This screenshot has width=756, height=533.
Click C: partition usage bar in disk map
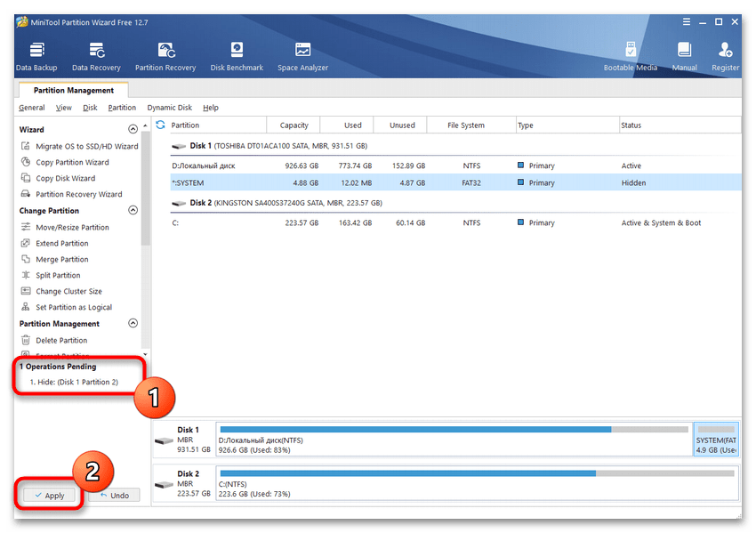[x=477, y=473]
